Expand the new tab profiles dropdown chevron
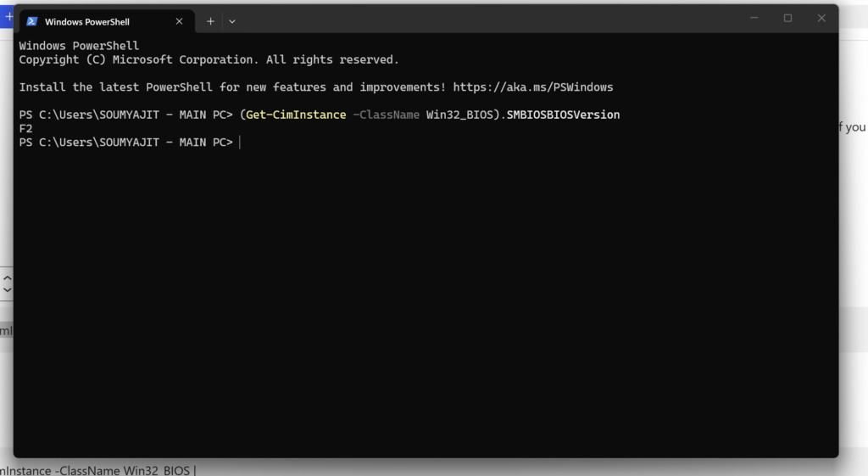The image size is (868, 476). pos(232,21)
